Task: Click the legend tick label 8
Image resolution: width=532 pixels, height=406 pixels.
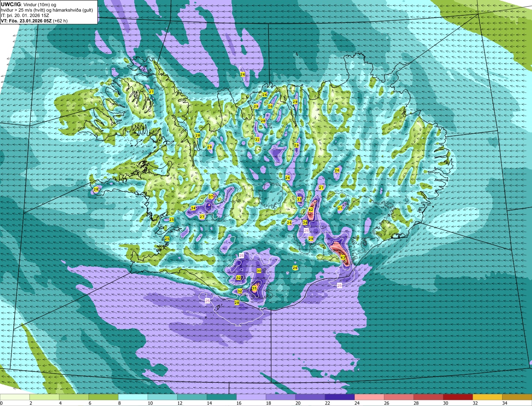Action: point(119,403)
